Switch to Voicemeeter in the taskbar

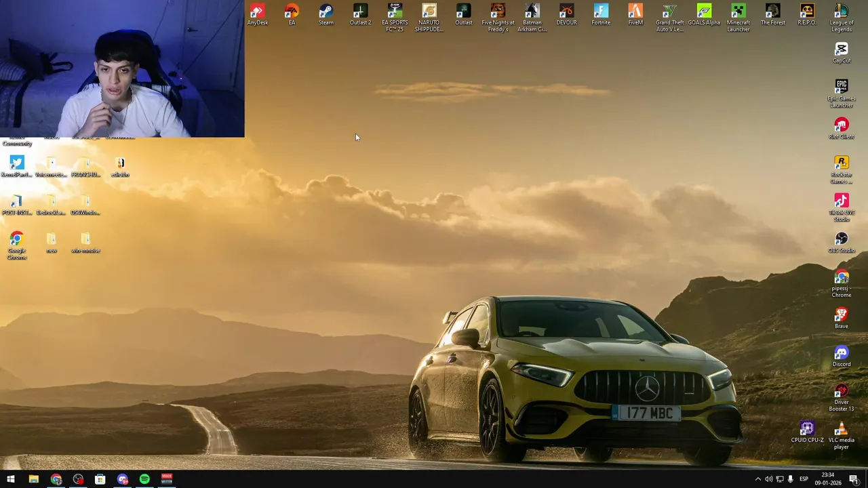tap(167, 479)
